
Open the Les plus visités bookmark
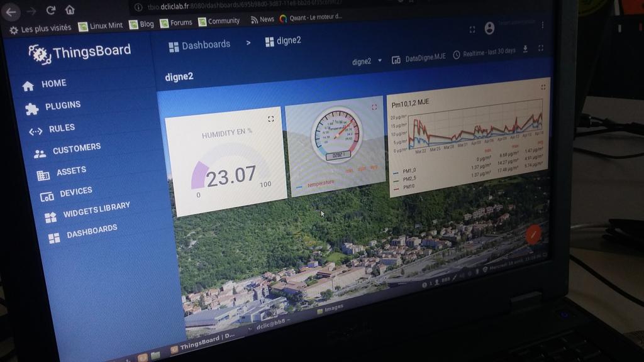40,29
